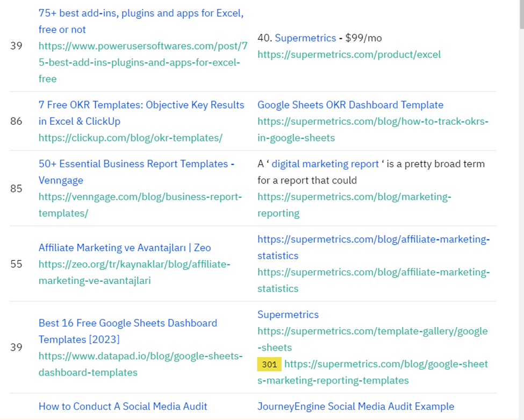Open the template-gallery/google-sheets URL
524x420 pixels.
pyautogui.click(x=372, y=339)
